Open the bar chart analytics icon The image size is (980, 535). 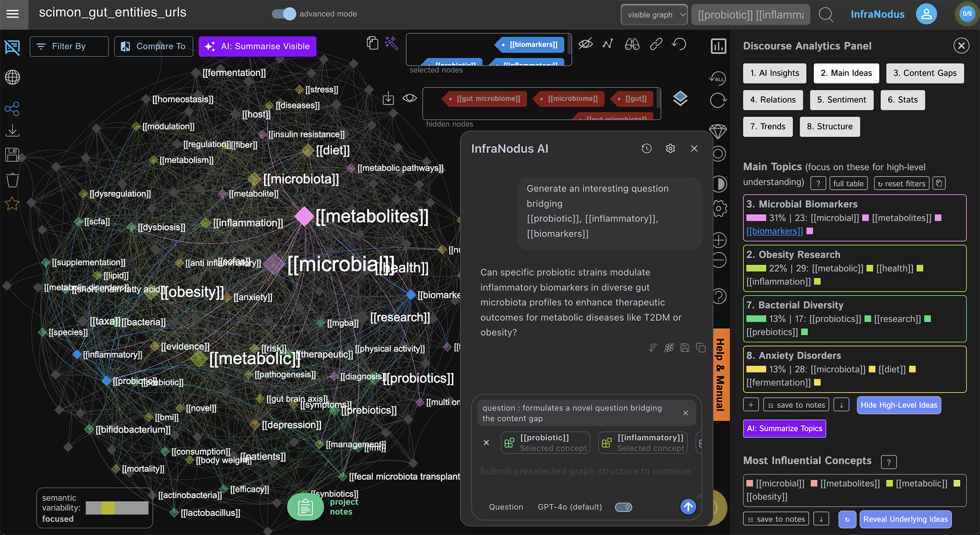(x=718, y=47)
